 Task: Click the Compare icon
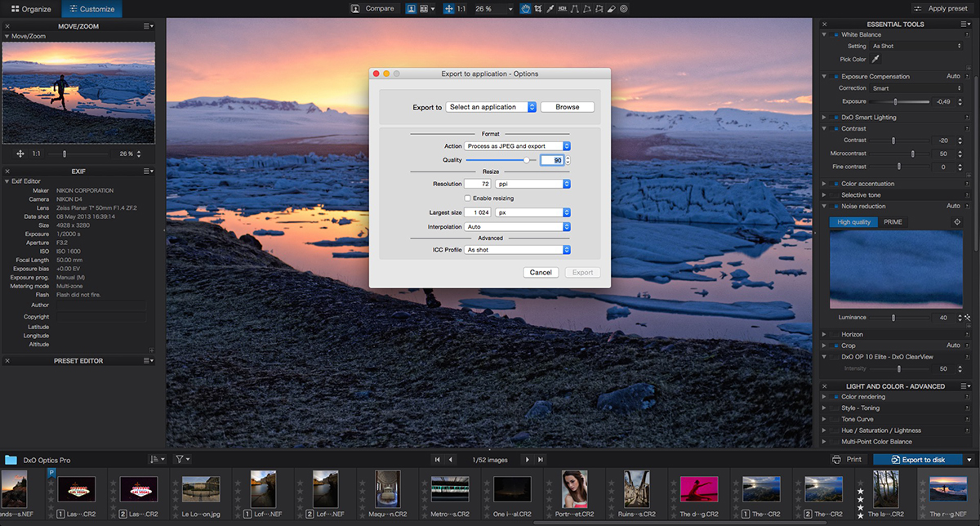(356, 8)
